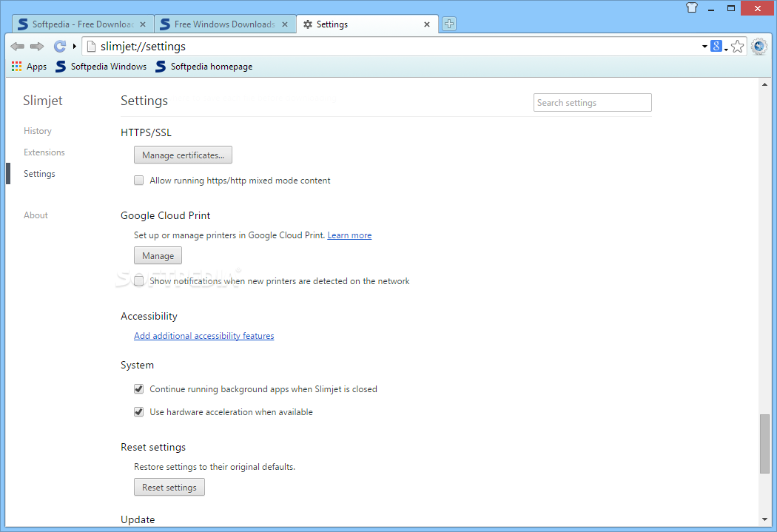Image resolution: width=777 pixels, height=532 pixels.
Task: Open the Slimjet main menu icon
Action: pos(759,47)
